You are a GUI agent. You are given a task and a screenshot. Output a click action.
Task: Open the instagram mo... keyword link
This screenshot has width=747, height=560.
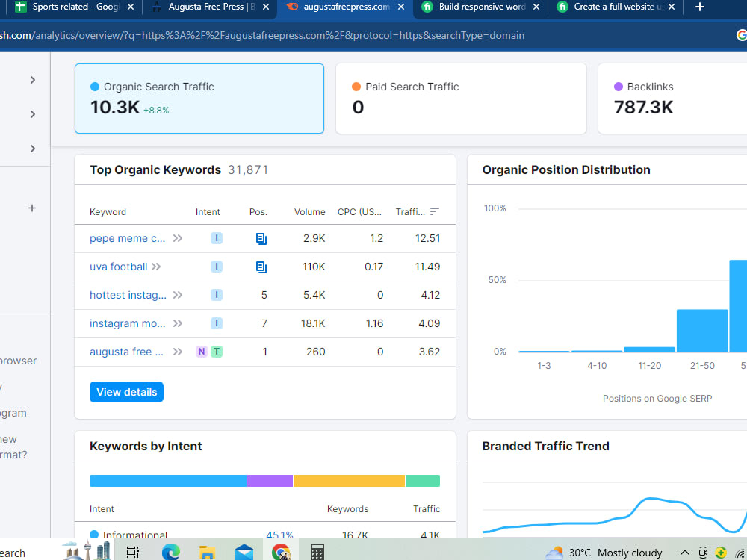point(127,323)
